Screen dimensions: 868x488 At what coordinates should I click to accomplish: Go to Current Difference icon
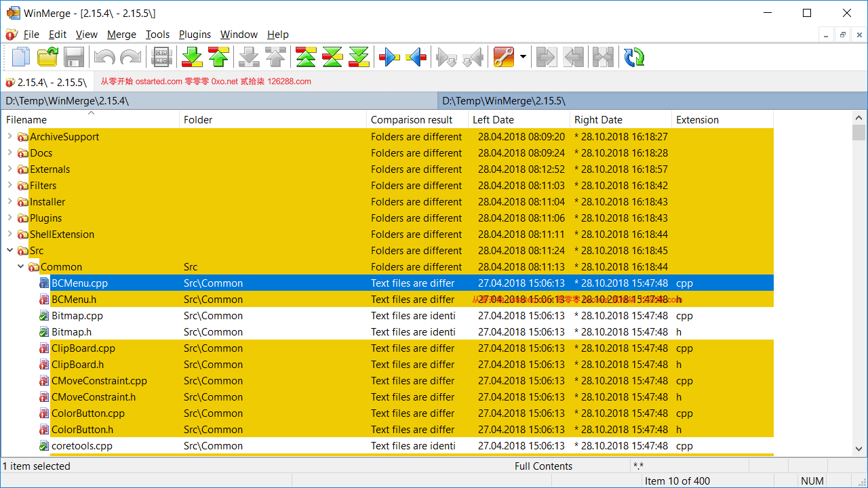(332, 57)
